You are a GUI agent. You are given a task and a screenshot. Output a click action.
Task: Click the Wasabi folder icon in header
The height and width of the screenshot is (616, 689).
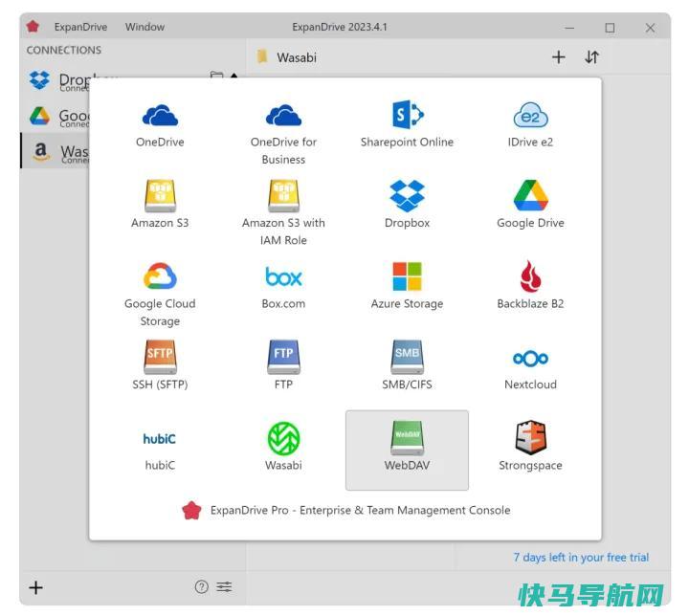point(262,56)
